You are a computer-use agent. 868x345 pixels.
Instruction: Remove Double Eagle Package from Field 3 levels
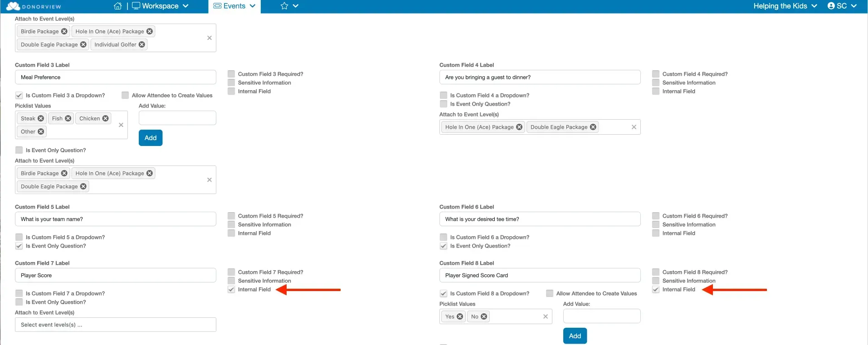[83, 186]
